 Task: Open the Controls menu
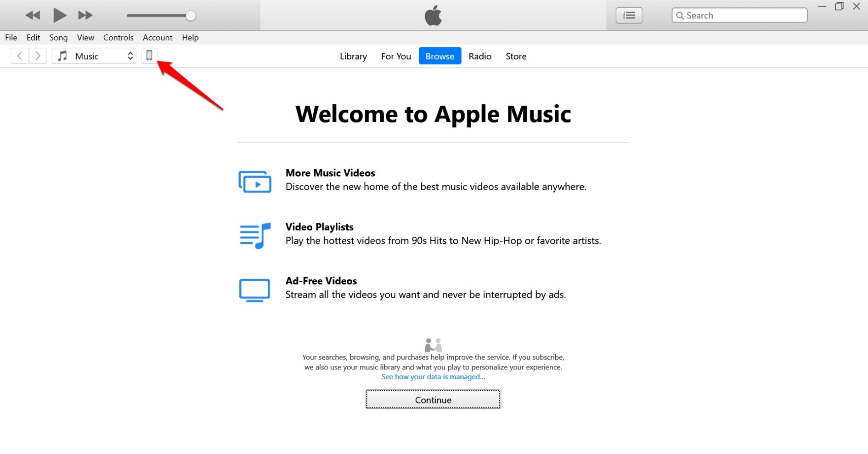(118, 38)
